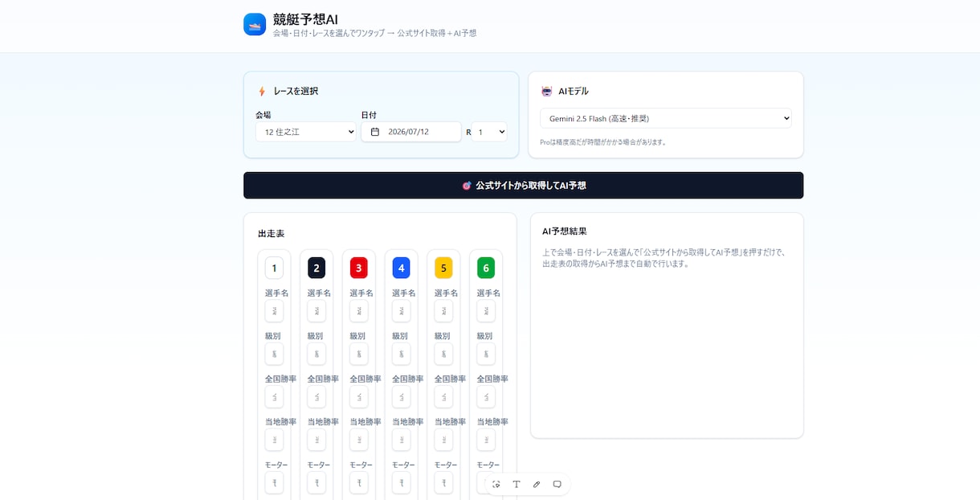This screenshot has height=500, width=980.
Task: Click boat 6 全国勝率 input field
Action: point(486,397)
